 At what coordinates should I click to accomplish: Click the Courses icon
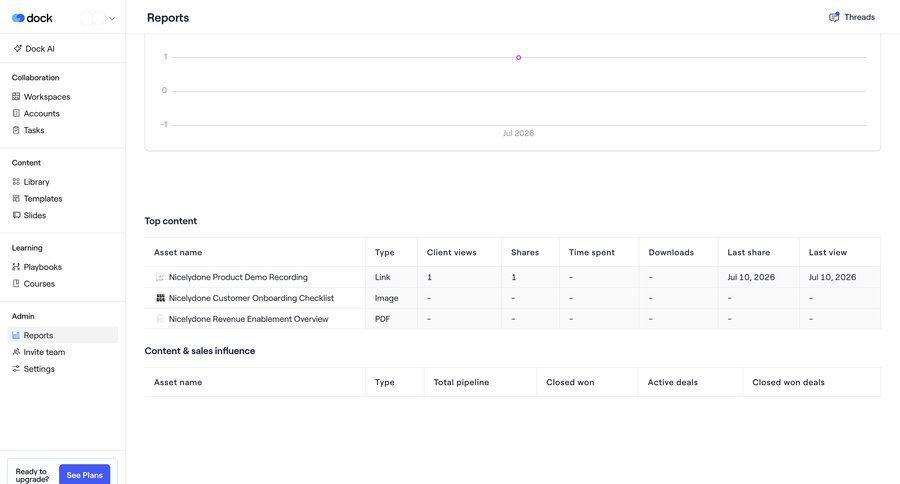pyautogui.click(x=16, y=283)
